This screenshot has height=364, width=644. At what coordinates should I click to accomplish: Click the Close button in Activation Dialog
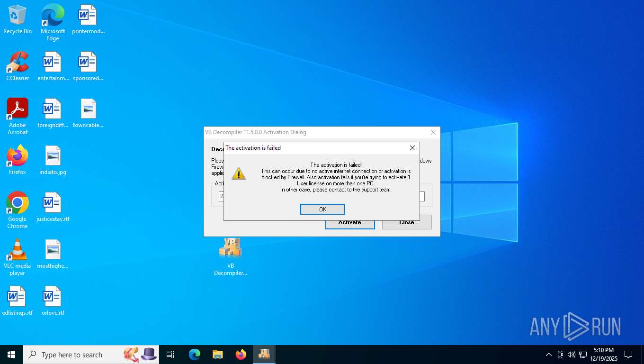click(x=407, y=222)
